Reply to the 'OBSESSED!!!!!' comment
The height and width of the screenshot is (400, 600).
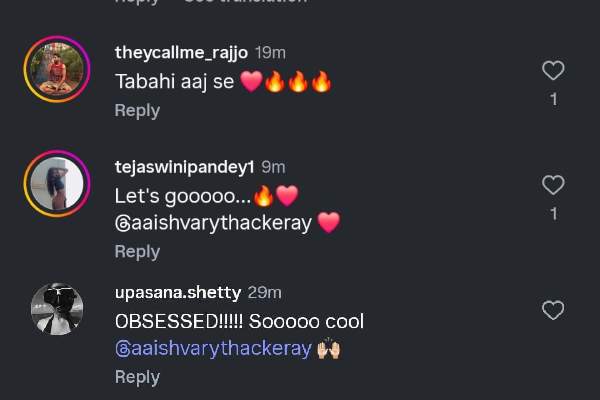(x=137, y=377)
